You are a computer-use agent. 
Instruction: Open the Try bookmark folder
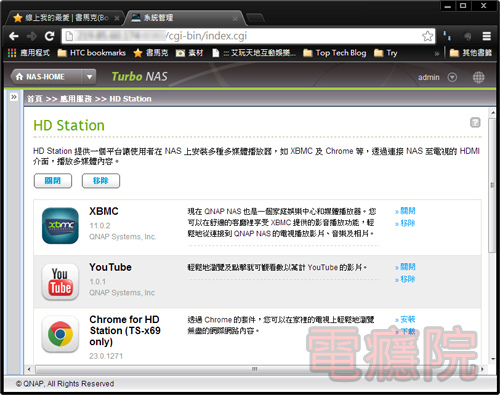click(x=386, y=53)
